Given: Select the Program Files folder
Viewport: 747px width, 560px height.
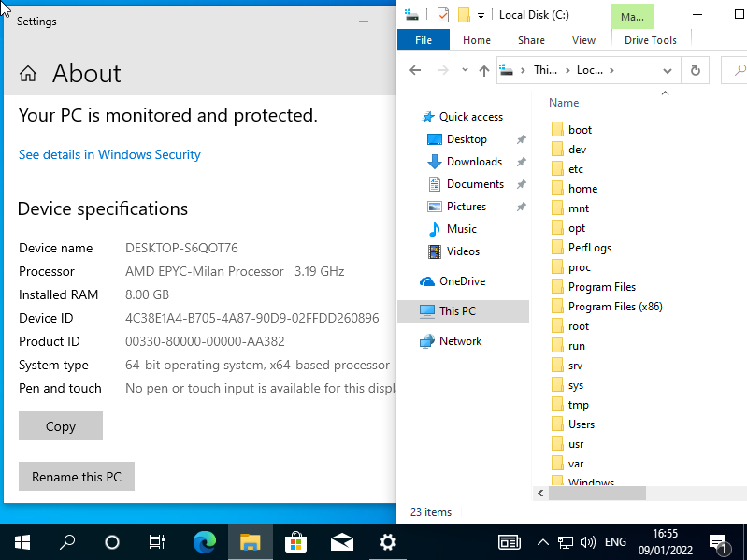Looking at the screenshot, I should pyautogui.click(x=601, y=287).
